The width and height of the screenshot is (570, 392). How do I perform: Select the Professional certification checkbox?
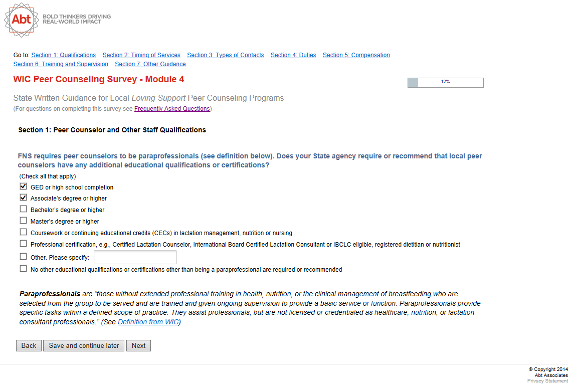tap(24, 244)
